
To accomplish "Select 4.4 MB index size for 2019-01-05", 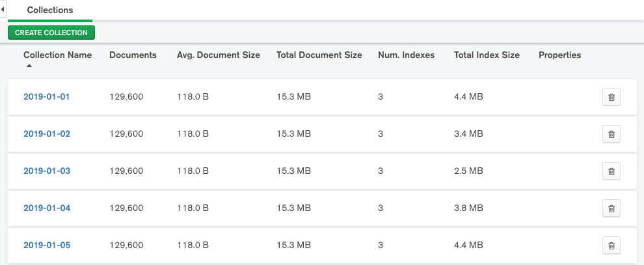I will pyautogui.click(x=468, y=245).
